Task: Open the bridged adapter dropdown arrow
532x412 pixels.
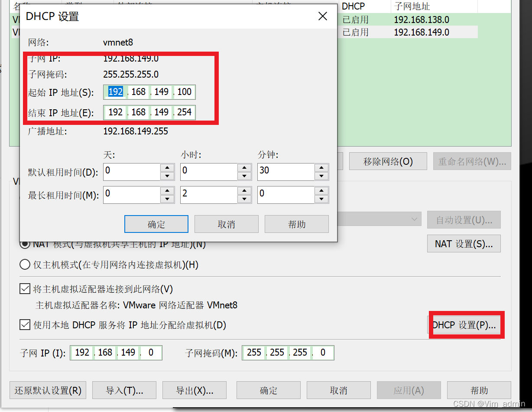Action: (x=414, y=220)
